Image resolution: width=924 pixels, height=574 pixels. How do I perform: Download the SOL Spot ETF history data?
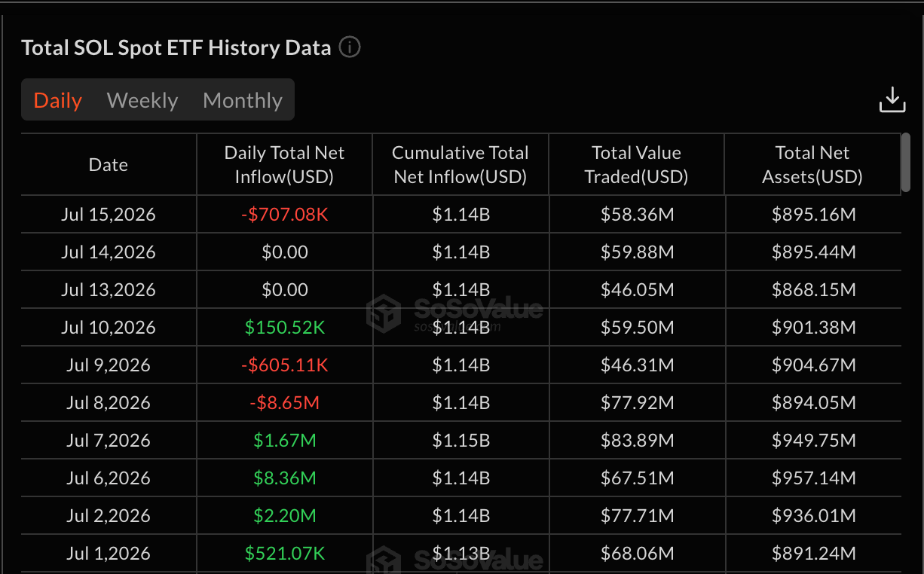coord(892,100)
